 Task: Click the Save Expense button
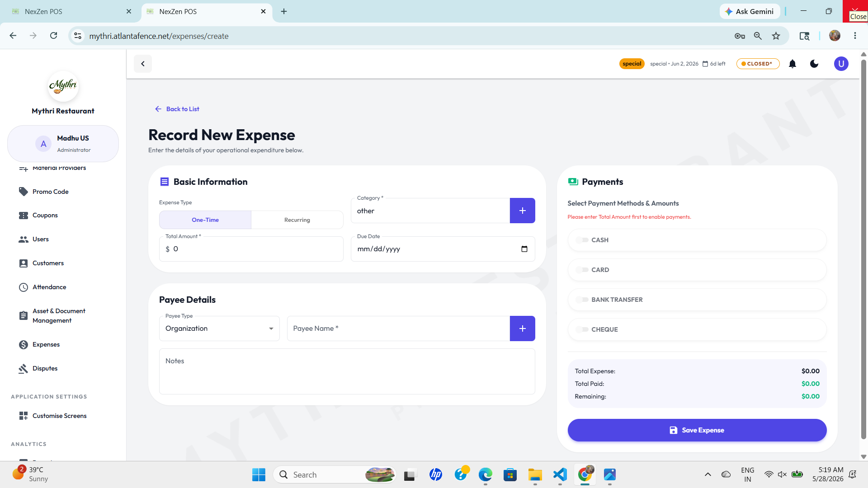[x=697, y=430]
